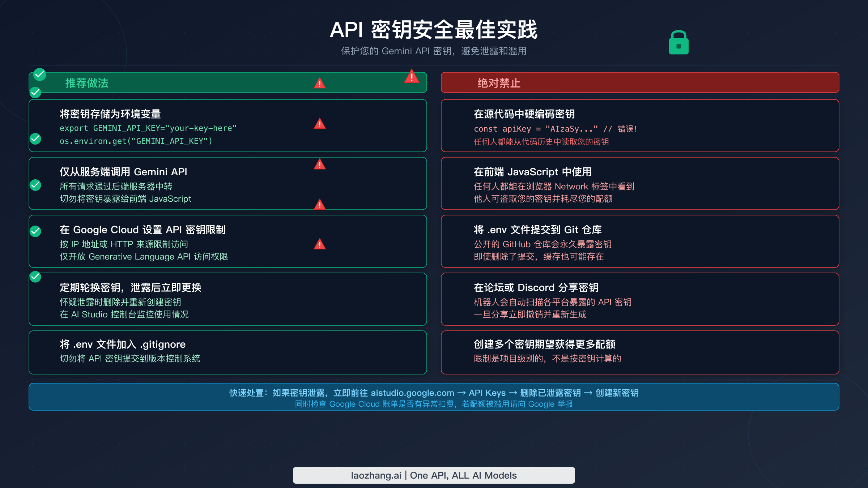Expand the 在前端 JavaScript 中使用 card
This screenshot has width=868, height=488.
pyautogui.click(x=639, y=184)
